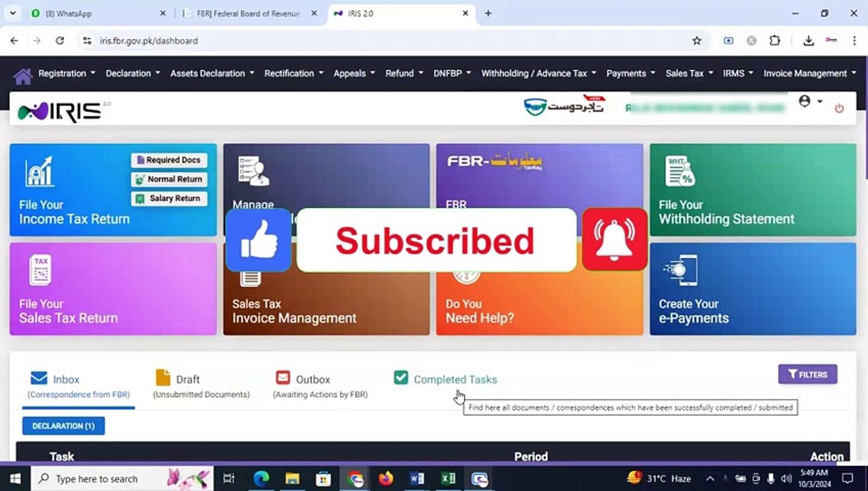Click the Tajir Dost logo
The width and height of the screenshot is (868, 491).
[x=564, y=106]
